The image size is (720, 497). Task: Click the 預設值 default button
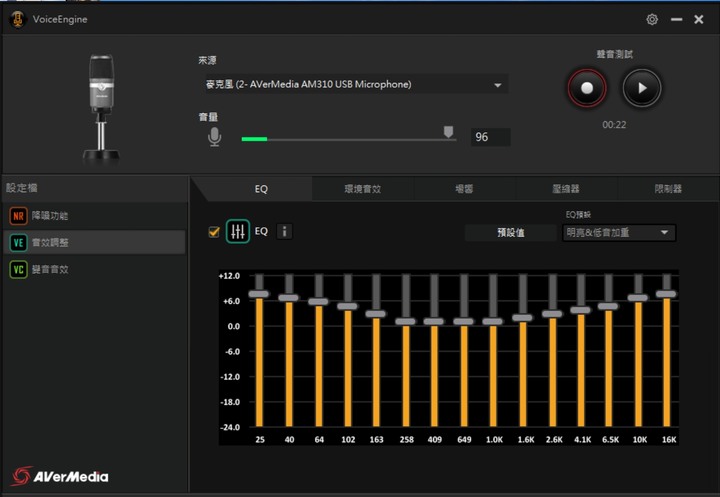tap(511, 232)
